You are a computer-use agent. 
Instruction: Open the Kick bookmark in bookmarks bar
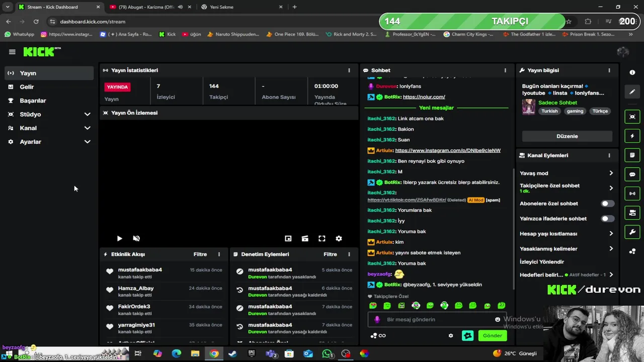point(167,34)
